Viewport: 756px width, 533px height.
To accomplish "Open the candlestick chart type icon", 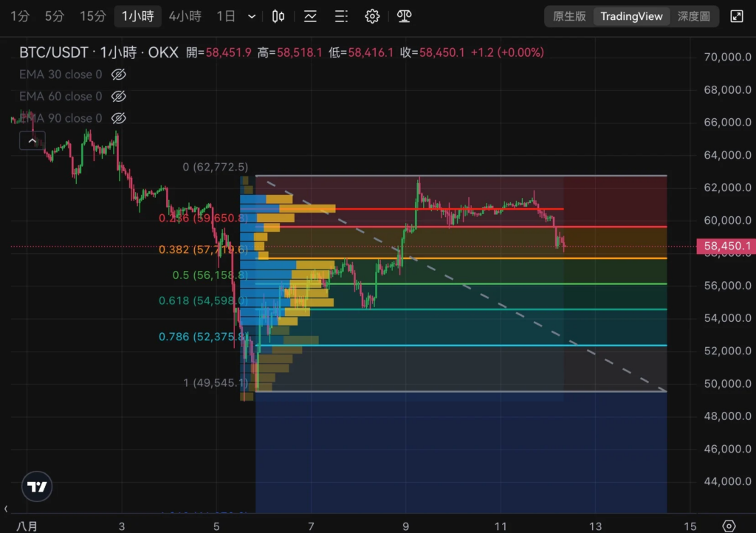I will (x=278, y=16).
